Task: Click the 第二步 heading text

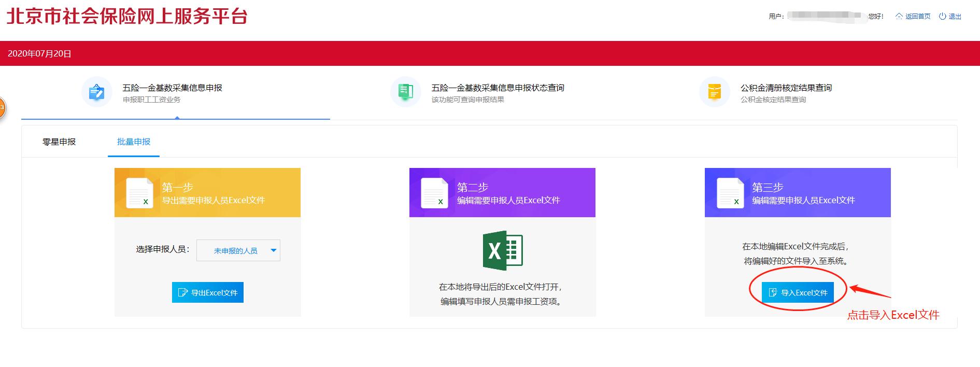Action: (x=473, y=187)
